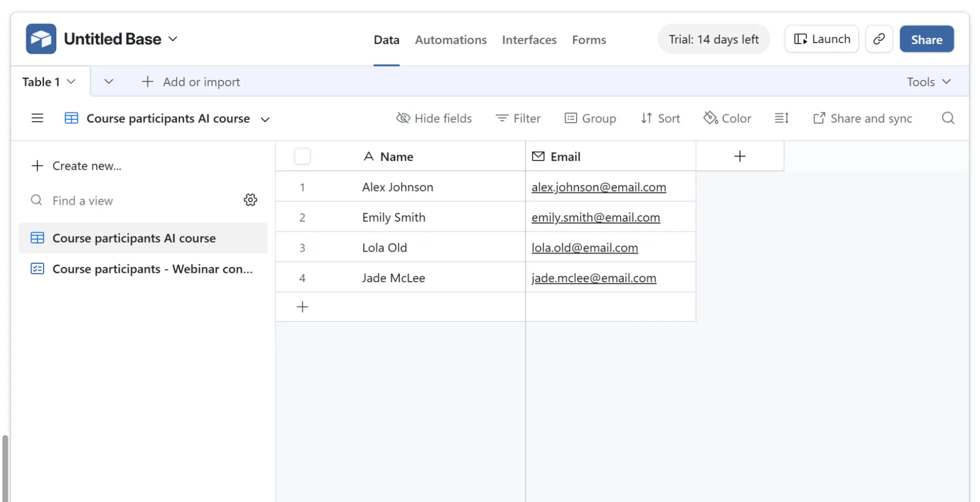Open the Filter options

click(518, 118)
